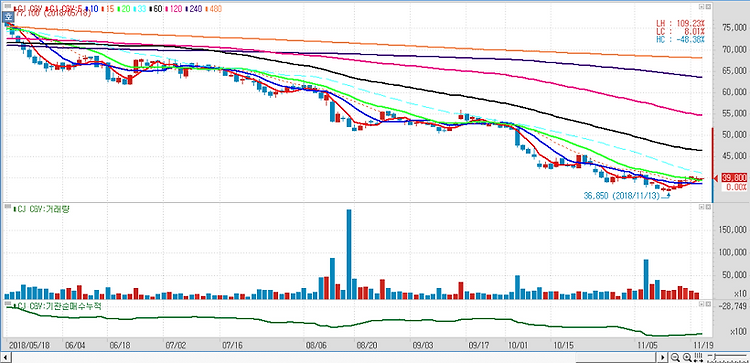Click the tallest blue volume bar in August
The width and height of the screenshot is (750, 363).
click(349, 254)
